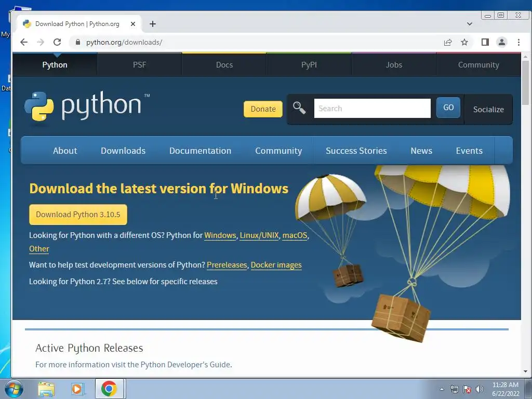532x399 pixels.
Task: Open the Chrome profile avatar icon
Action: coord(502,42)
